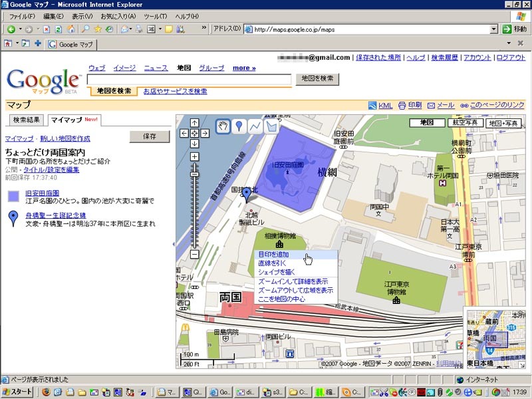Open the Back button history dropdown
Screen dimensions: 532x399
click(21, 29)
